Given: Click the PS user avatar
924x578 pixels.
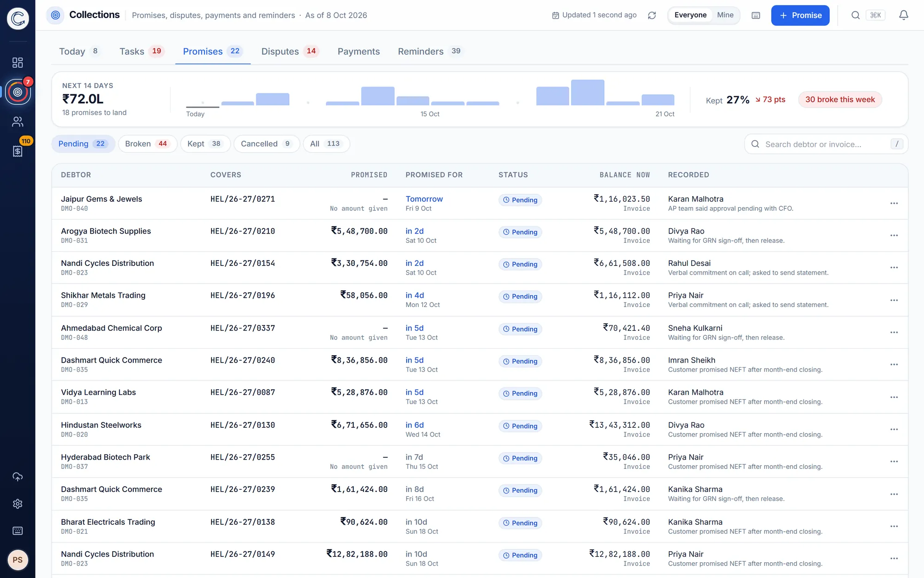Looking at the screenshot, I should [x=18, y=560].
